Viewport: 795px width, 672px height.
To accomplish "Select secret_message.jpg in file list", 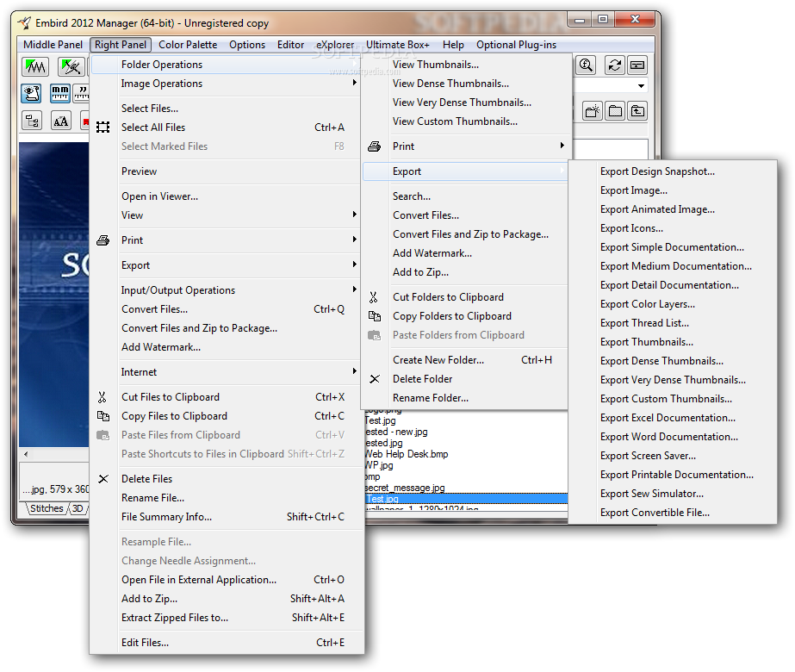I will tap(405, 488).
